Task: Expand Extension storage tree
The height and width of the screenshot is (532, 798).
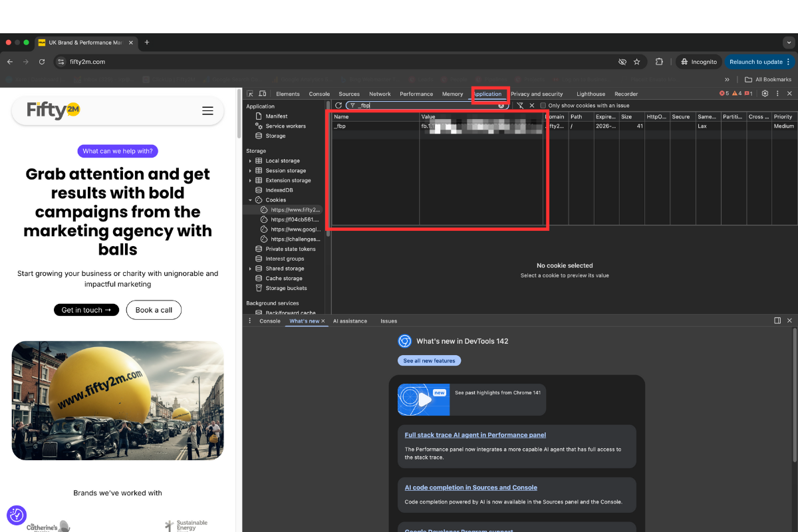Action: click(x=250, y=180)
